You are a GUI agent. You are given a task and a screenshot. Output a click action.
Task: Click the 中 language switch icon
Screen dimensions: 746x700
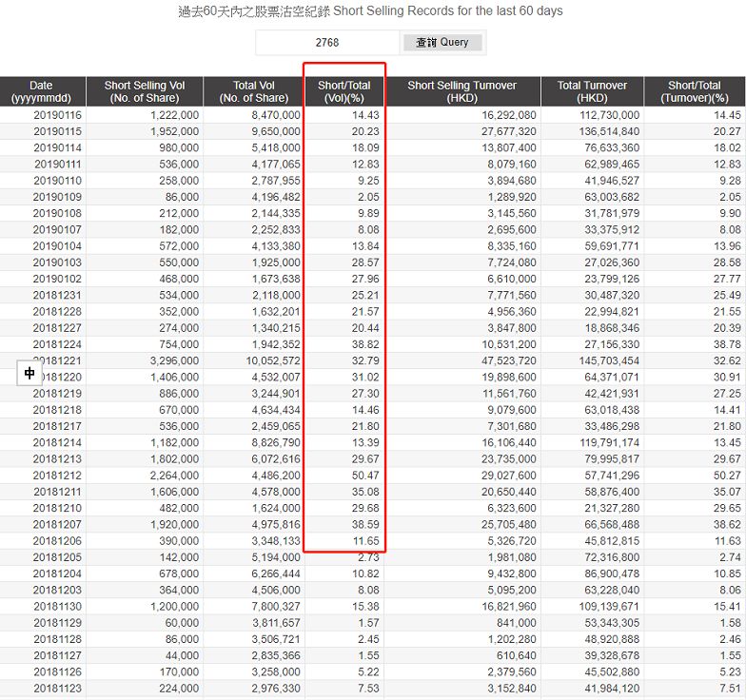tap(30, 374)
